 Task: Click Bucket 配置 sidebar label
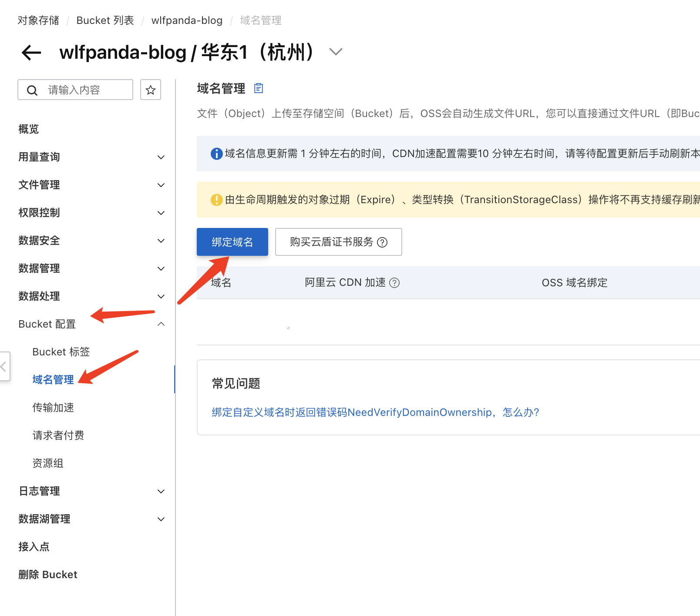tap(47, 324)
